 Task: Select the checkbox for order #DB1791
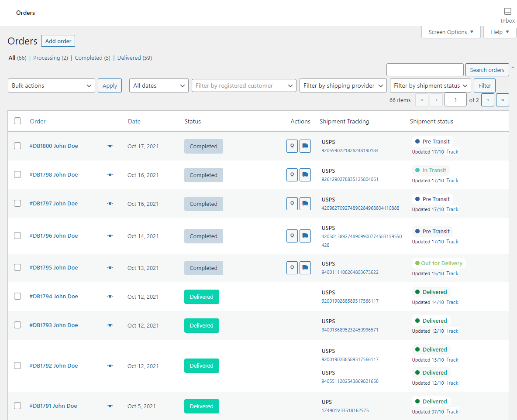point(17,405)
